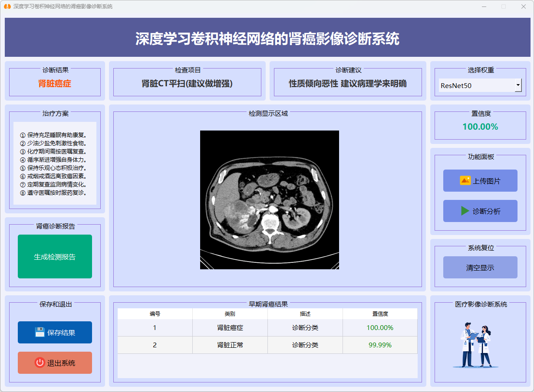
Task: Click the 类别 column header
Action: coord(230,314)
